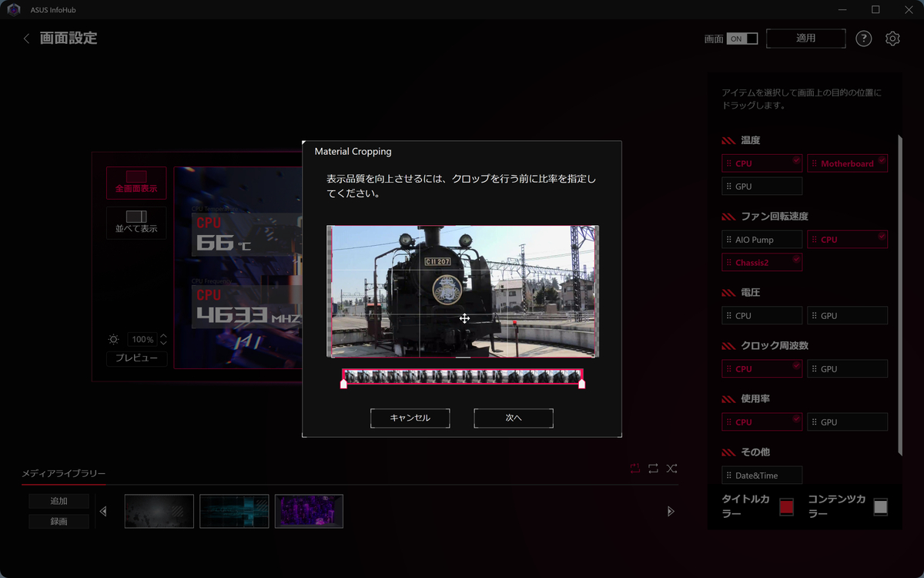
Task: Click the キャンセル button
Action: pos(410,418)
